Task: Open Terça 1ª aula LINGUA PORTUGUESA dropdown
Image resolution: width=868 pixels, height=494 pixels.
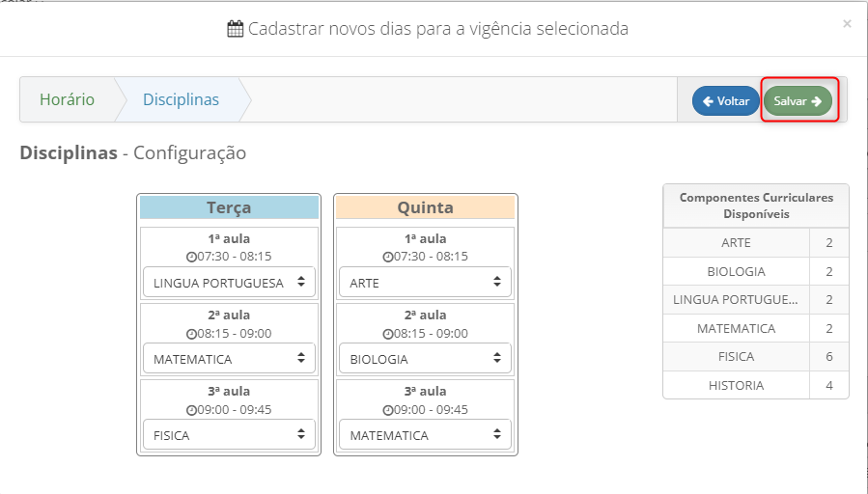Action: point(229,283)
